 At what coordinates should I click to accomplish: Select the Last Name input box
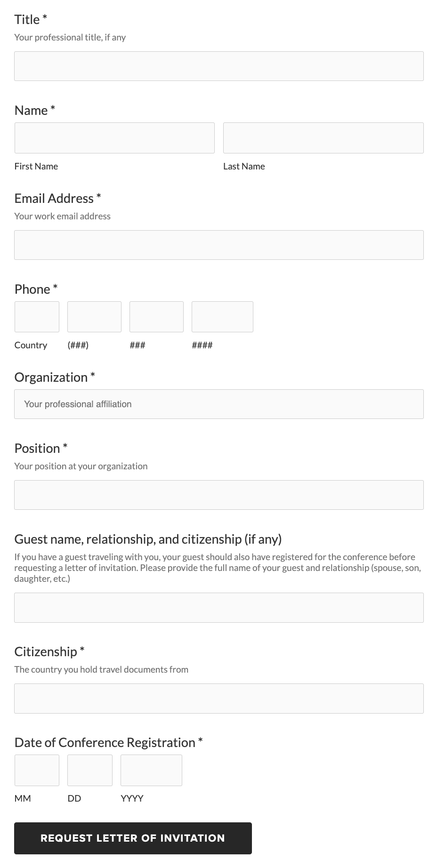(x=323, y=138)
